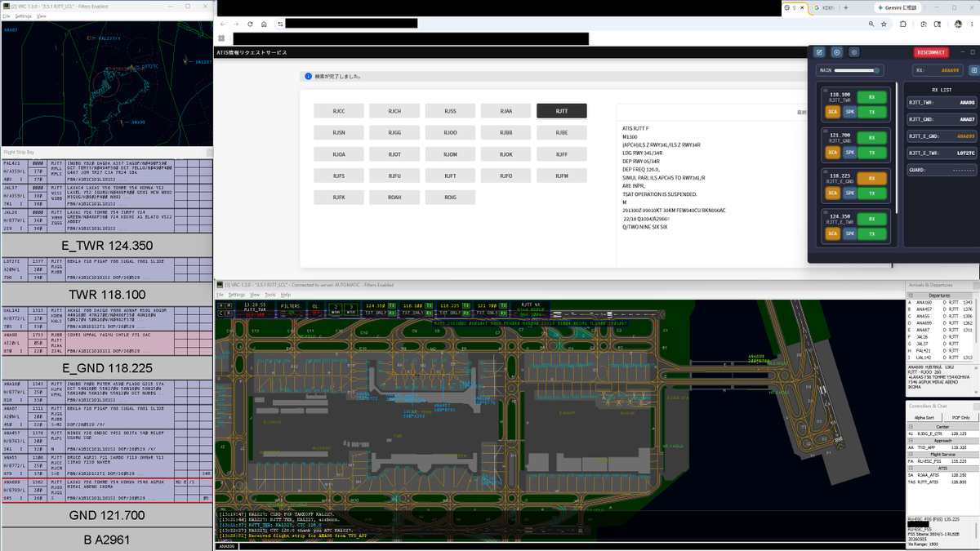Adjust the MAIN volume slider
The image size is (980, 551).
tap(857, 70)
